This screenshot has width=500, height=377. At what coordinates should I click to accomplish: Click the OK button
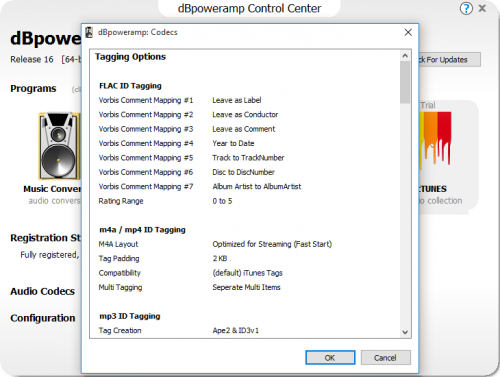[330, 358]
